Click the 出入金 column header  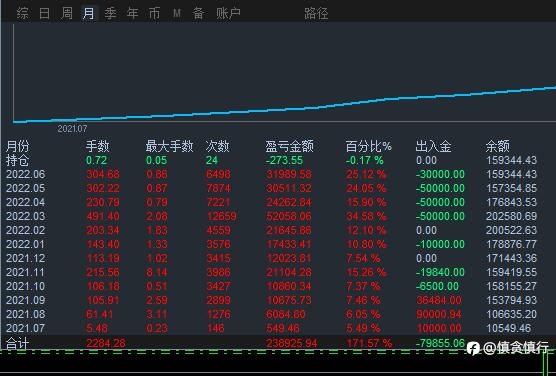click(x=433, y=146)
